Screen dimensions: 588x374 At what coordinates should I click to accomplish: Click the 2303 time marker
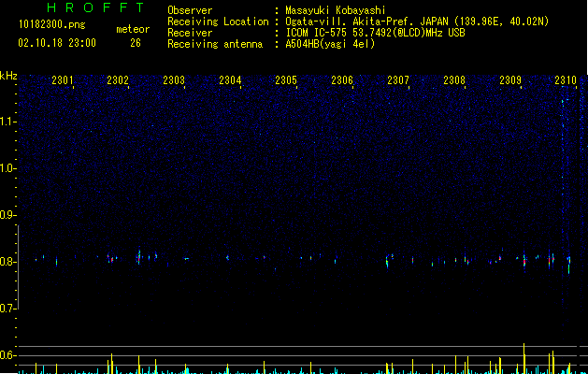point(174,80)
